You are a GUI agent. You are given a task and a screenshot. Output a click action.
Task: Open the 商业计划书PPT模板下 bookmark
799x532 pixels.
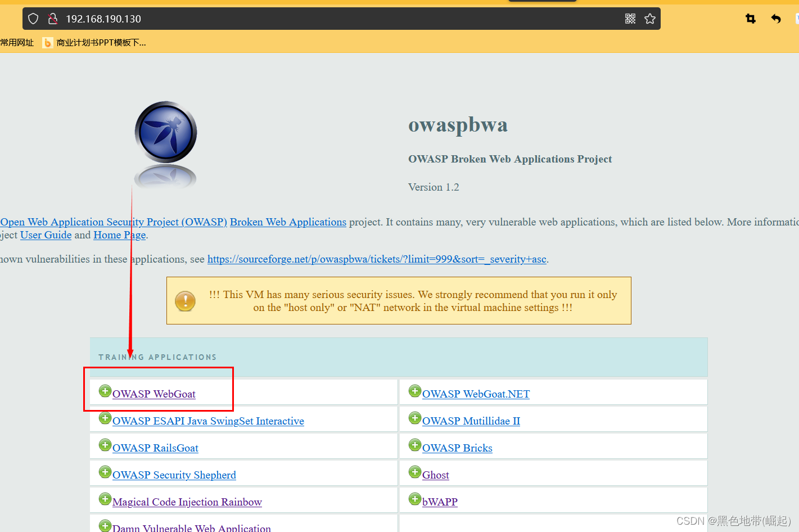pos(94,43)
